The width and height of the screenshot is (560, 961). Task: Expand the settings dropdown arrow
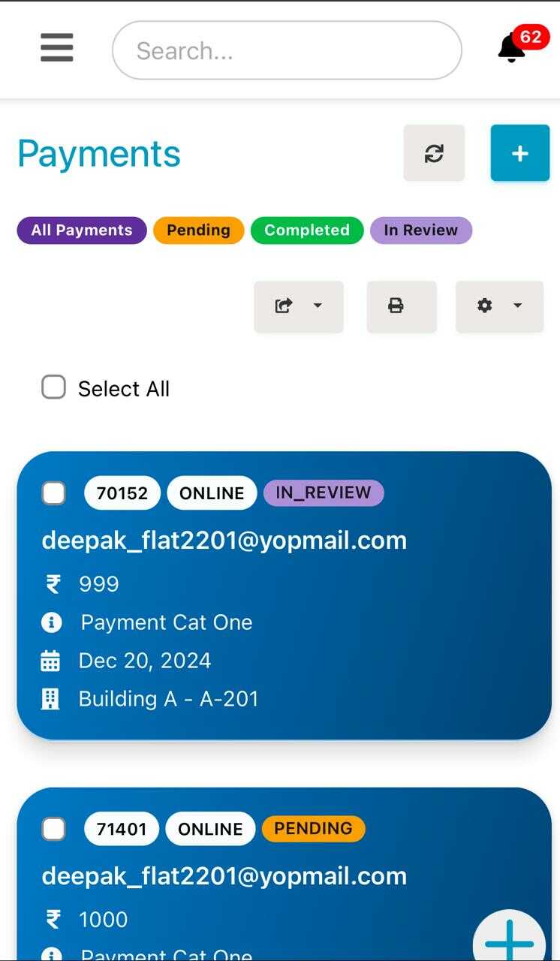coord(517,306)
